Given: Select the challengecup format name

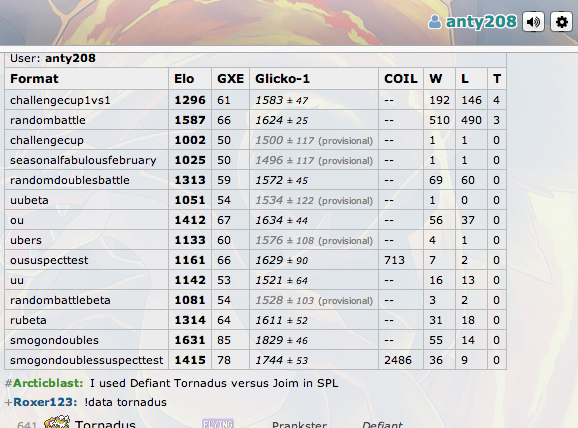Looking at the screenshot, I should click(x=47, y=140).
